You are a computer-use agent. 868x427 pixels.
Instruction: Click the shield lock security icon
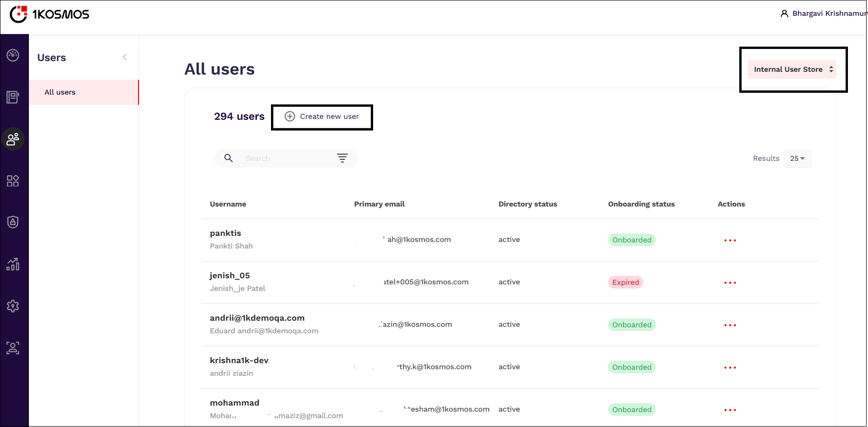coord(13,222)
